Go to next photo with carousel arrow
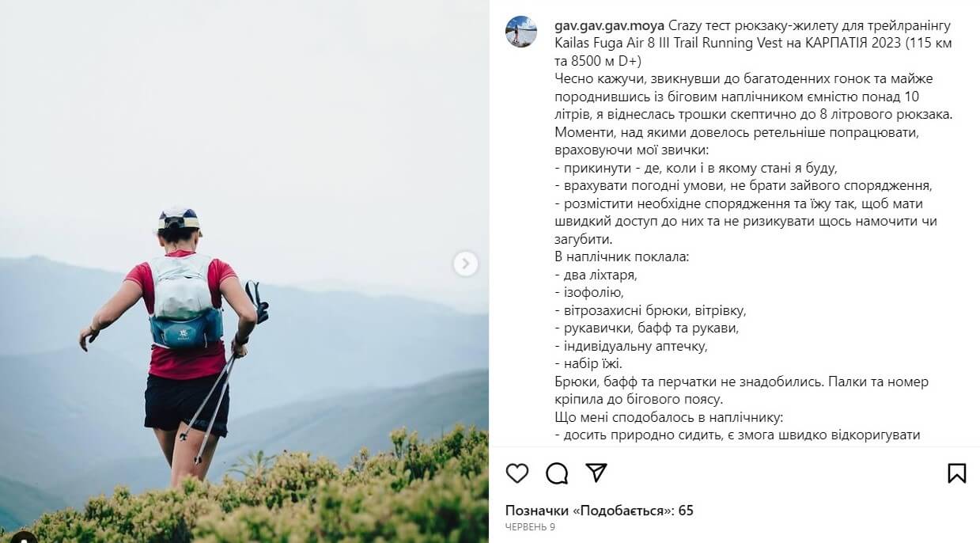Image resolution: width=980 pixels, height=543 pixels. point(466,264)
